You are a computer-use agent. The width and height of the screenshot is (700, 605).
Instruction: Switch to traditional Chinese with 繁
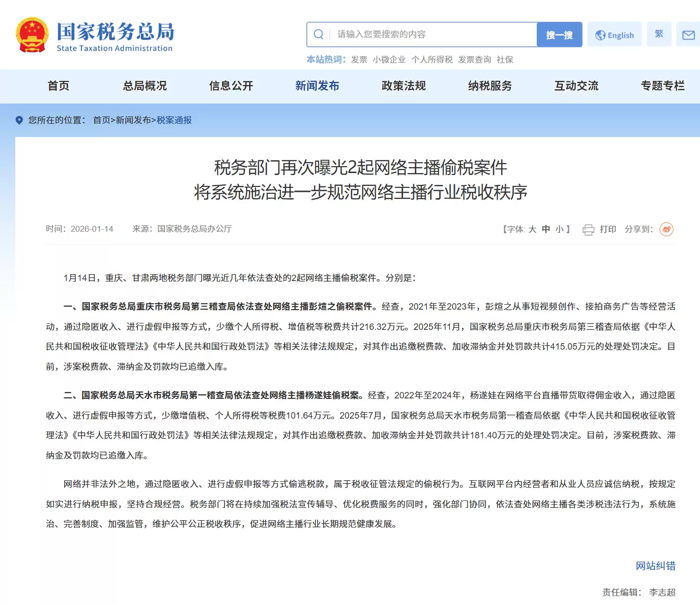click(x=659, y=34)
